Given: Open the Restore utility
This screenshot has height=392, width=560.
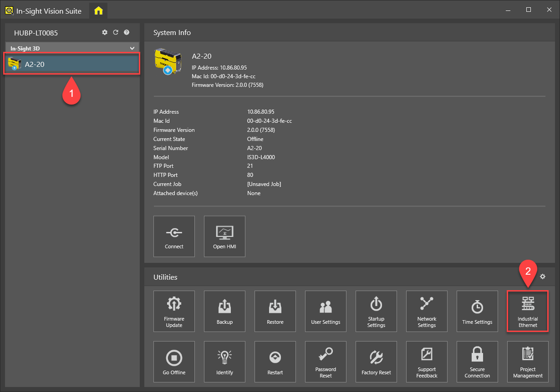Looking at the screenshot, I should [275, 311].
